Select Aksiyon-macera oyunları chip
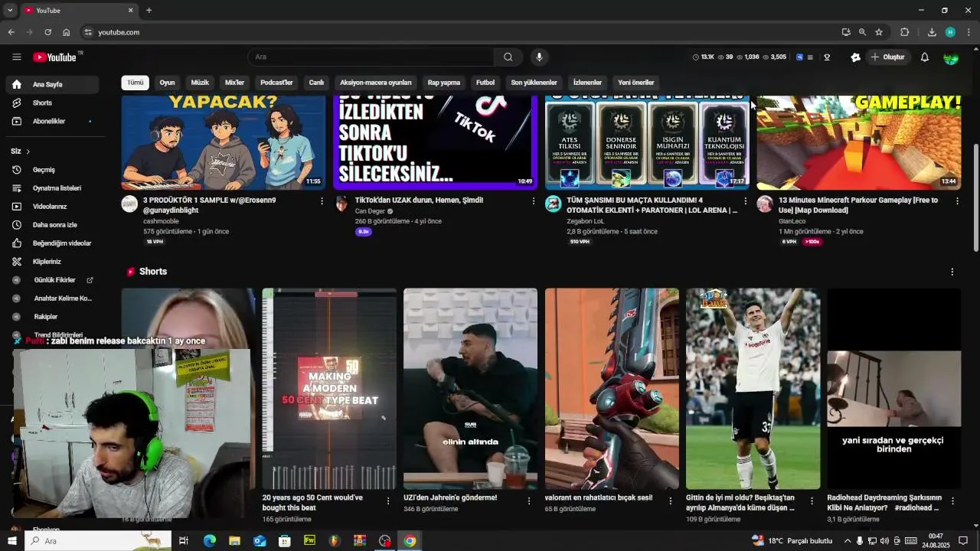The height and width of the screenshot is (551, 980). coord(376,83)
